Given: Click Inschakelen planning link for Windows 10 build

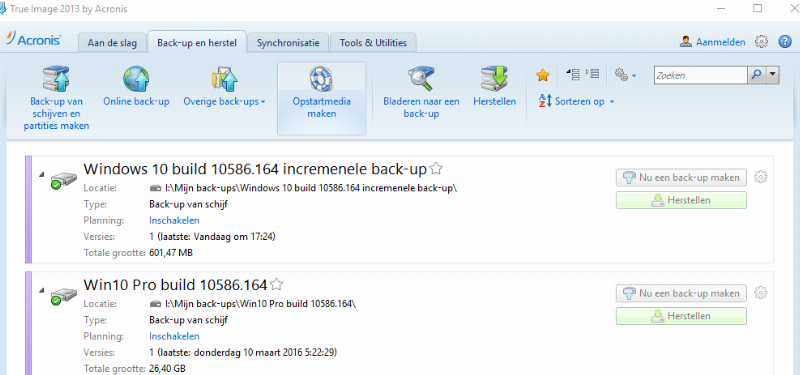Looking at the screenshot, I should pos(174,220).
